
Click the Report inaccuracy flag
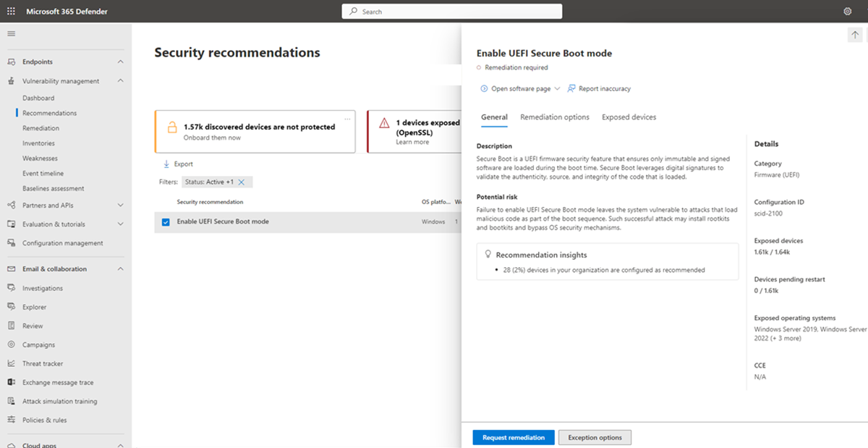[599, 89]
